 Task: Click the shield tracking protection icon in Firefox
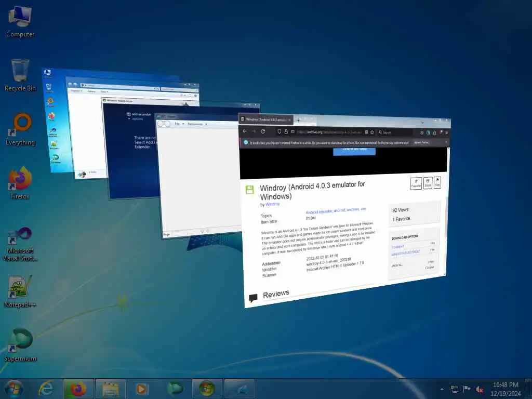pyautogui.click(x=279, y=131)
